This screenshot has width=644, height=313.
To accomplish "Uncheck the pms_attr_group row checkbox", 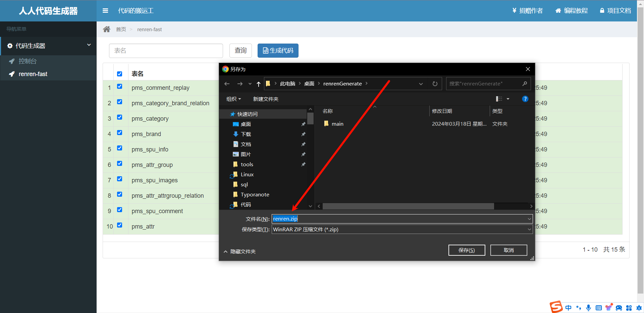I will (120, 164).
